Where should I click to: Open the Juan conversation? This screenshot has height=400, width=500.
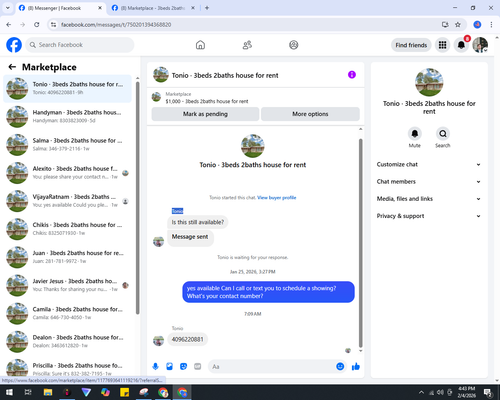tap(67, 257)
